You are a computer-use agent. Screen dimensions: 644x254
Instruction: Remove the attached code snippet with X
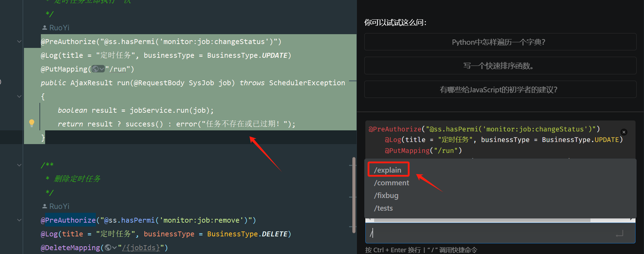pos(624,132)
